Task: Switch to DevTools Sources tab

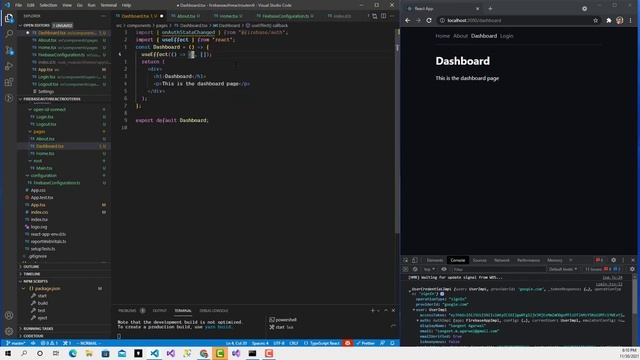Action: 480,260
